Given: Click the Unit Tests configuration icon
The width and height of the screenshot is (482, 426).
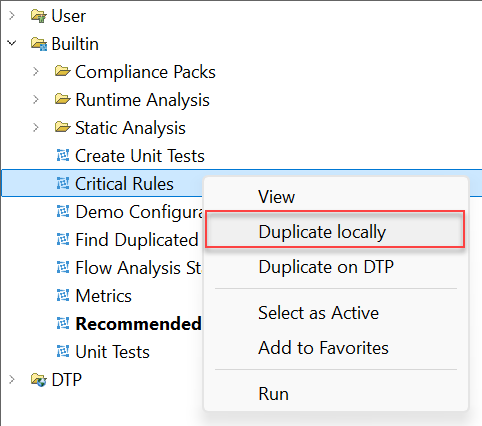Looking at the screenshot, I should point(63,351).
